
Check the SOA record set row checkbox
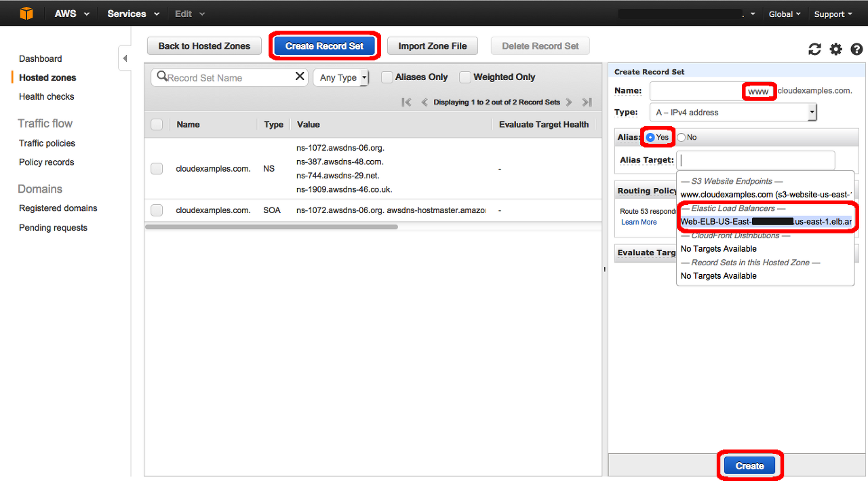[157, 210]
